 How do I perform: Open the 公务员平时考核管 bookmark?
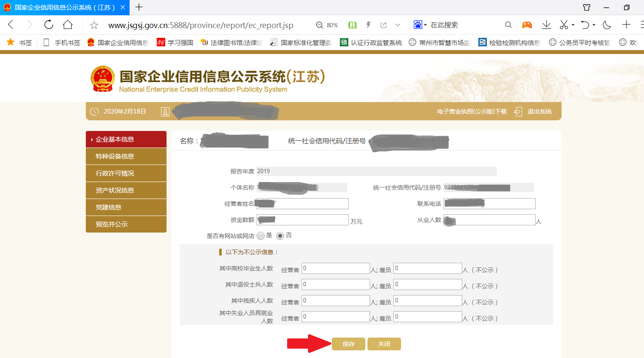tap(579, 42)
